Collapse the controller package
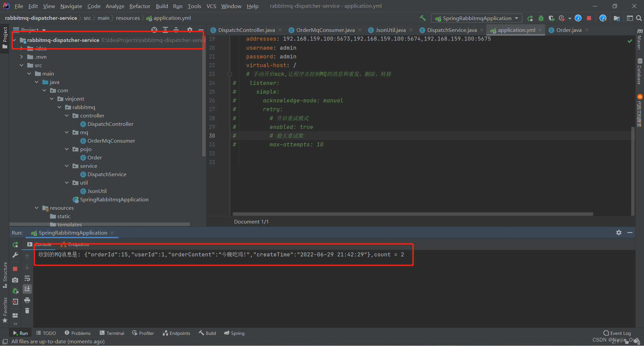The height and width of the screenshot is (346, 644). point(67,115)
